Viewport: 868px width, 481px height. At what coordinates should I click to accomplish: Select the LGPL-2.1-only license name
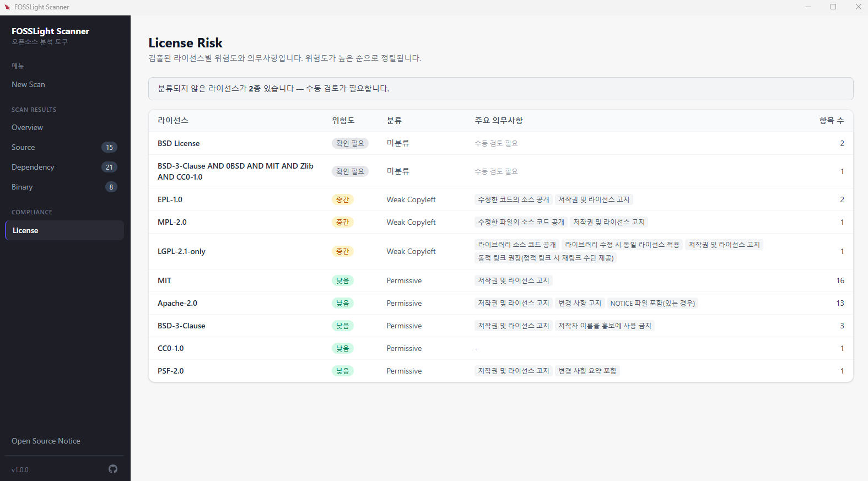[181, 251]
